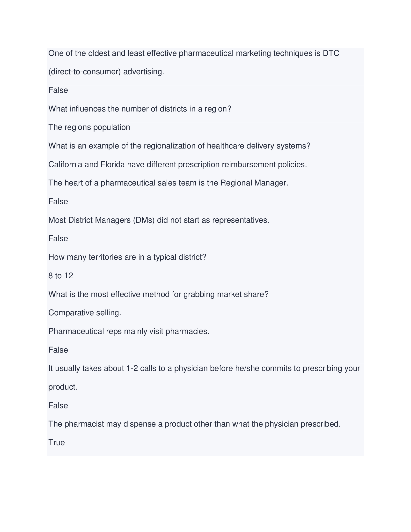Click the line about 1-2 calls to a physician
411x532 pixels.
coord(204,368)
